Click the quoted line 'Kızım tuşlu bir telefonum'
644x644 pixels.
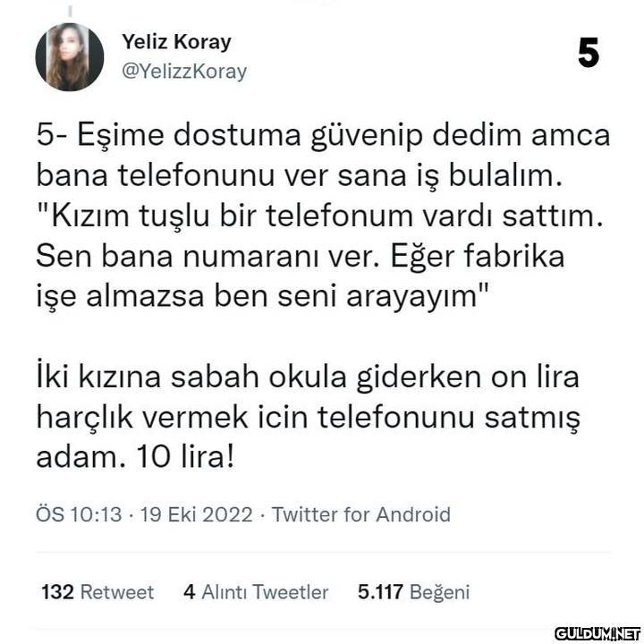tap(320, 216)
